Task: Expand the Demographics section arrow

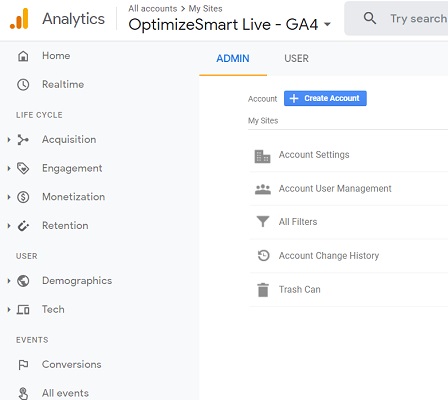Action: (9, 281)
